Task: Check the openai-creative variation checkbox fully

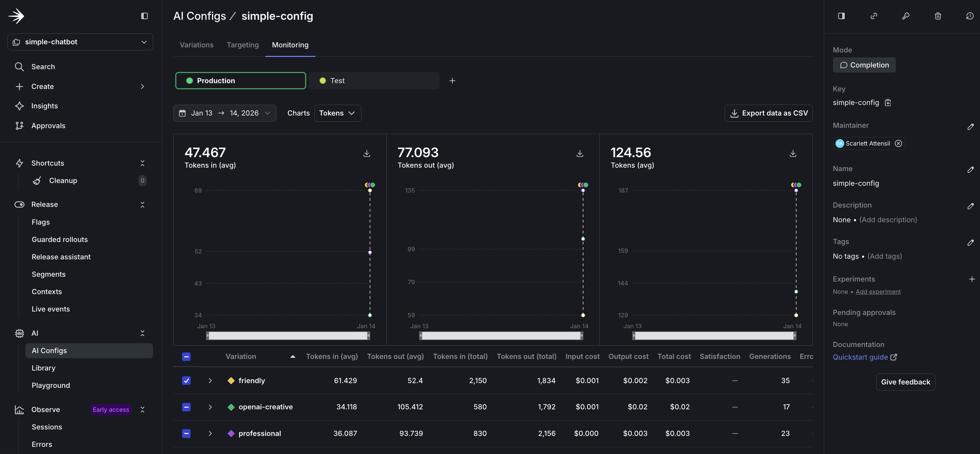Action: (x=186, y=407)
